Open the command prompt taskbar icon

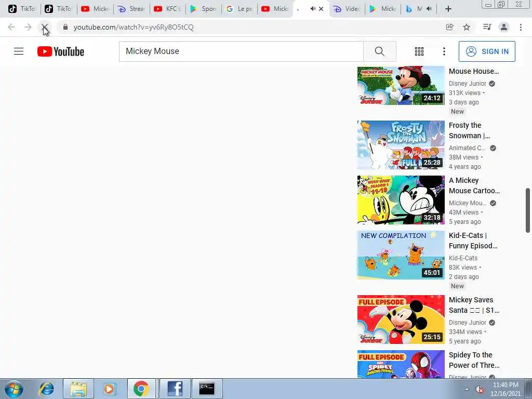pyautogui.click(x=207, y=389)
